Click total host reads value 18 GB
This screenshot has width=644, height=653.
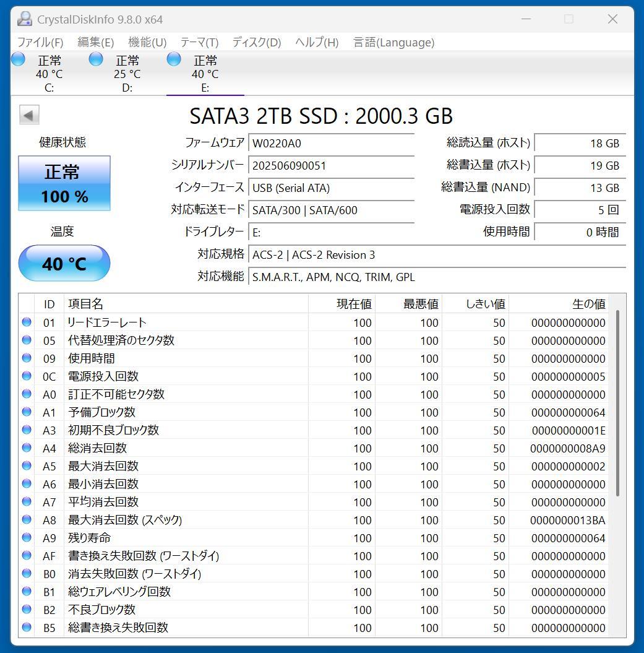[x=580, y=143]
